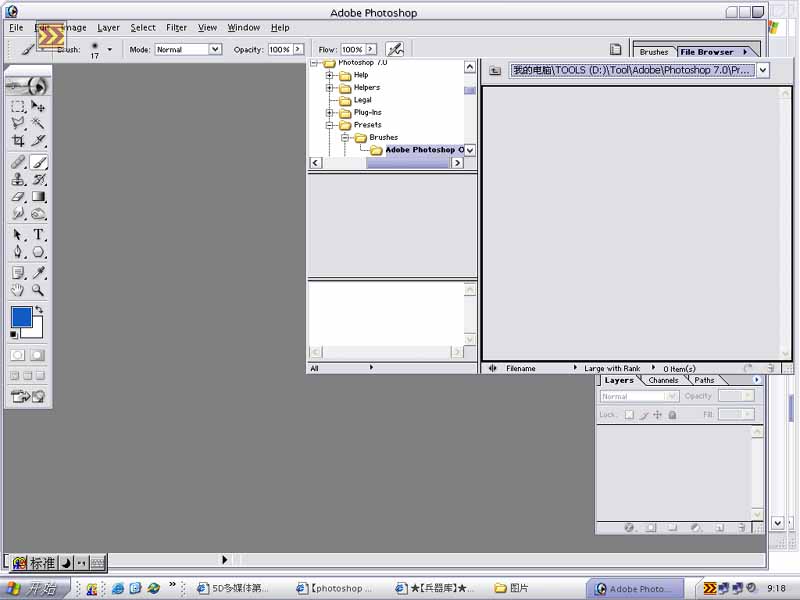Switch to the Brushes tab in palette well
Image resolution: width=800 pixels, height=600 pixels.
tap(654, 52)
